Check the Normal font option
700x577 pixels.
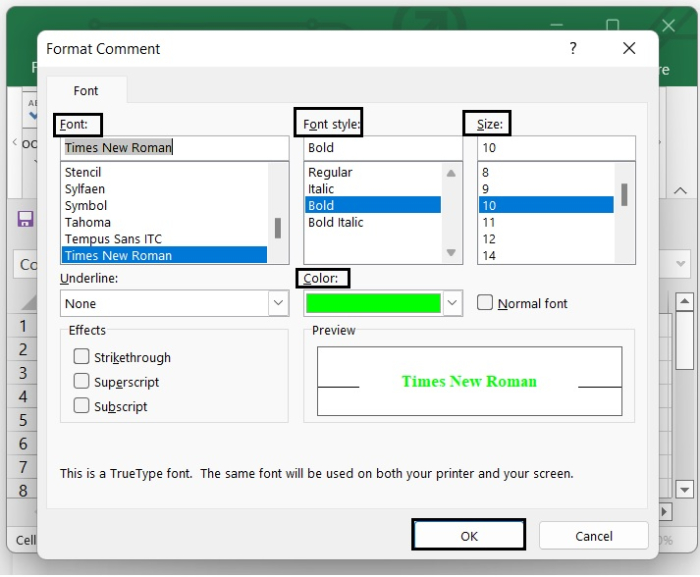pos(485,302)
